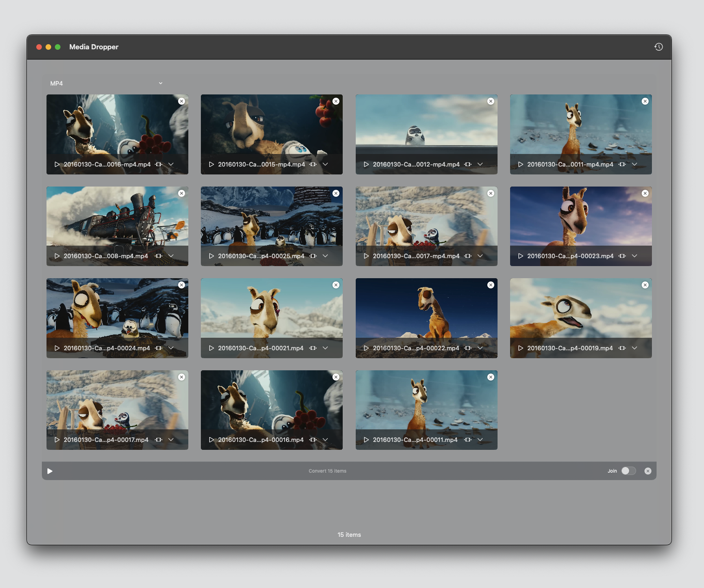Expand options chevron for 0016-mp4.mp4
Screen dimensions: 704x588
171,164
